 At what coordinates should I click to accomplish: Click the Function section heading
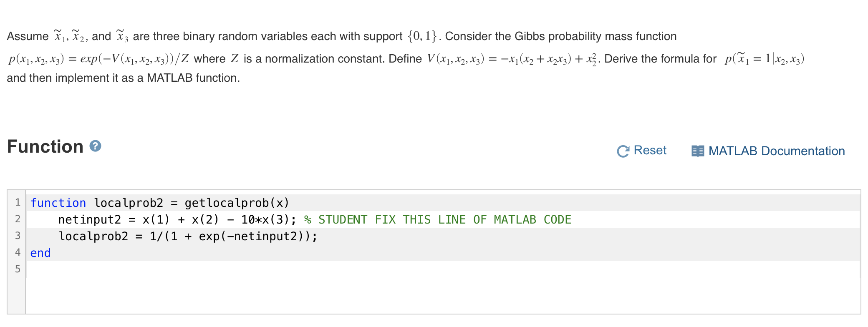[x=45, y=146]
